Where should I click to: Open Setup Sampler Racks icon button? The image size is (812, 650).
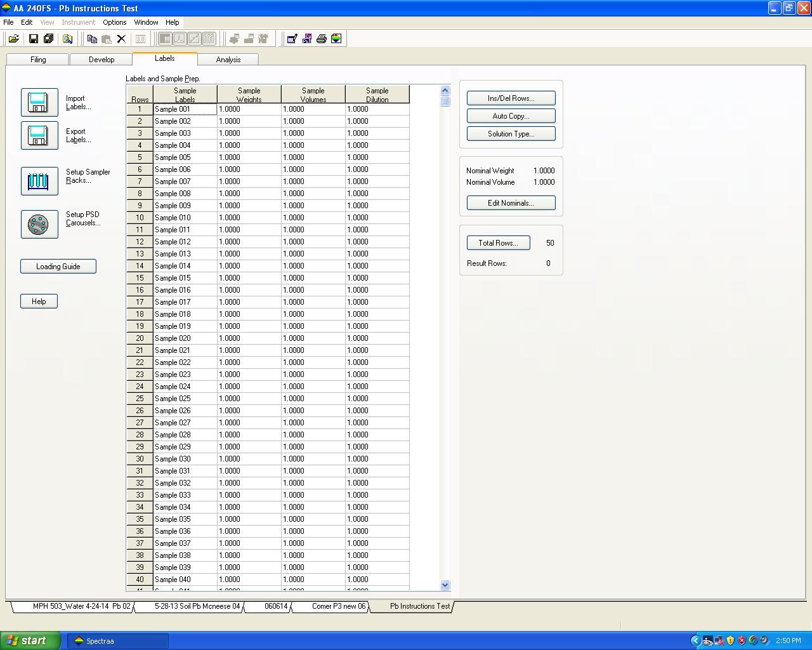pyautogui.click(x=39, y=181)
